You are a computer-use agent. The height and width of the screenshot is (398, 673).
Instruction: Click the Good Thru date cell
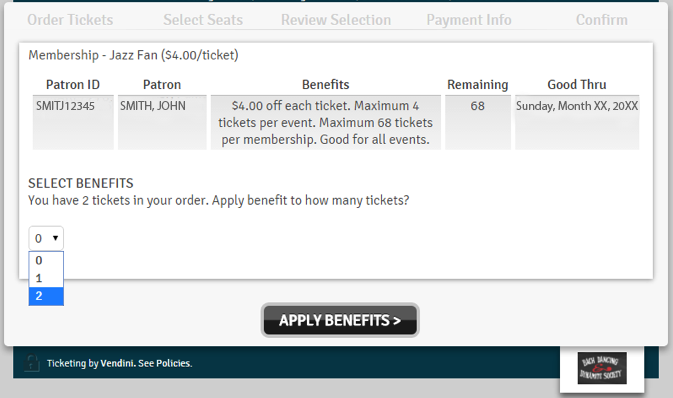pos(577,122)
